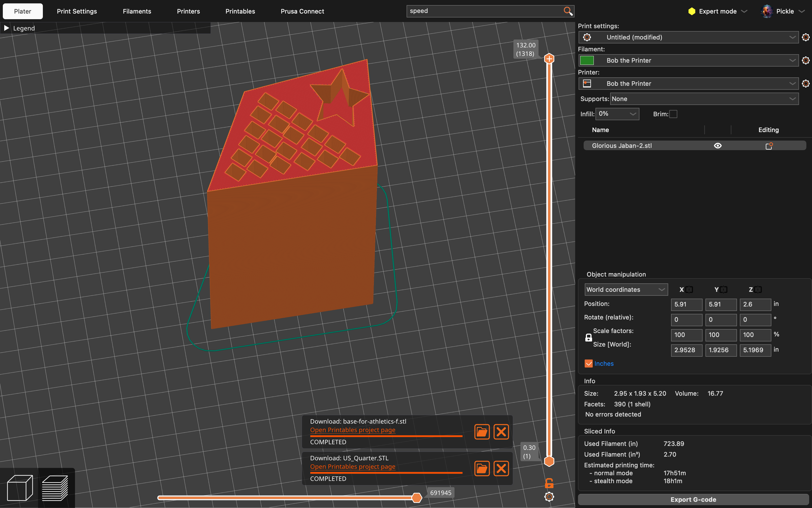Click the Size Y input field showing 1.9256
The image size is (812, 508).
(x=721, y=350)
